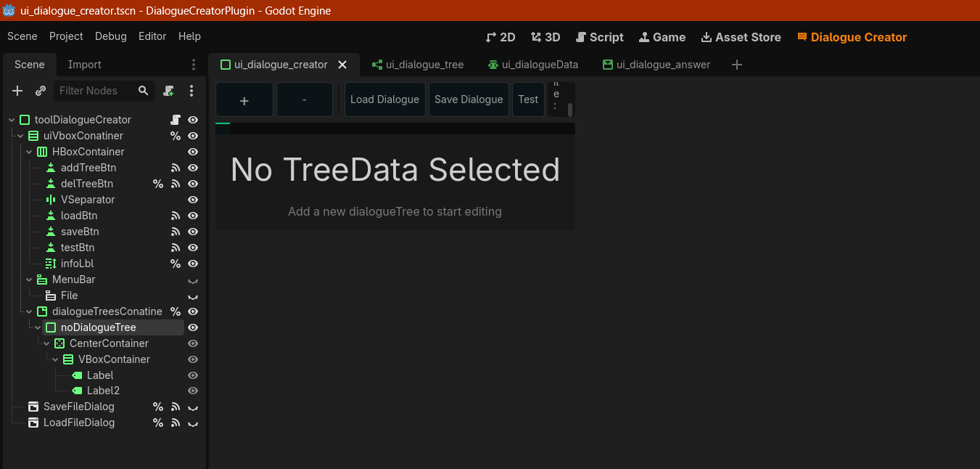This screenshot has width=980, height=469.
Task: Collapse the uiVboxConatiner tree branch
Action: 20,136
